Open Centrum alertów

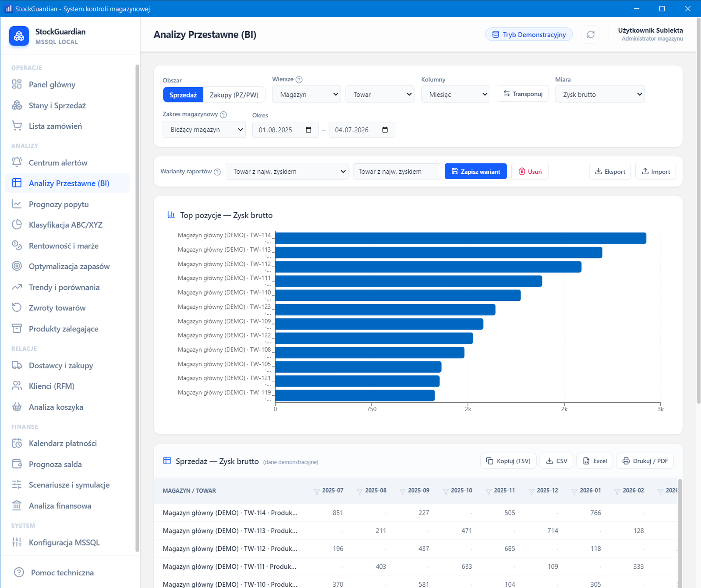pyautogui.click(x=68, y=163)
